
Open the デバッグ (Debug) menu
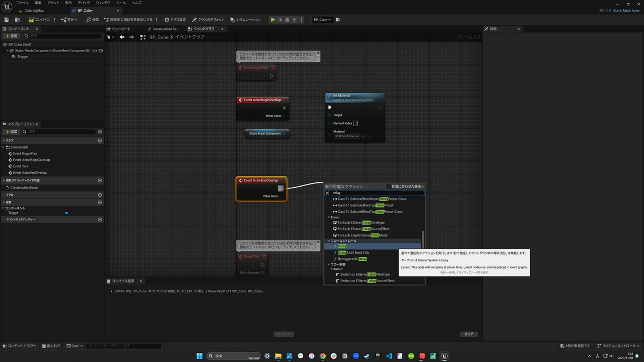pyautogui.click(x=84, y=3)
